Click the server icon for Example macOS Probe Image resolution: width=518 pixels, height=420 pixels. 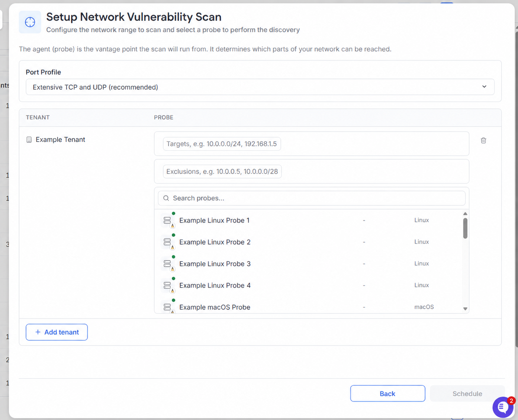pos(167,307)
